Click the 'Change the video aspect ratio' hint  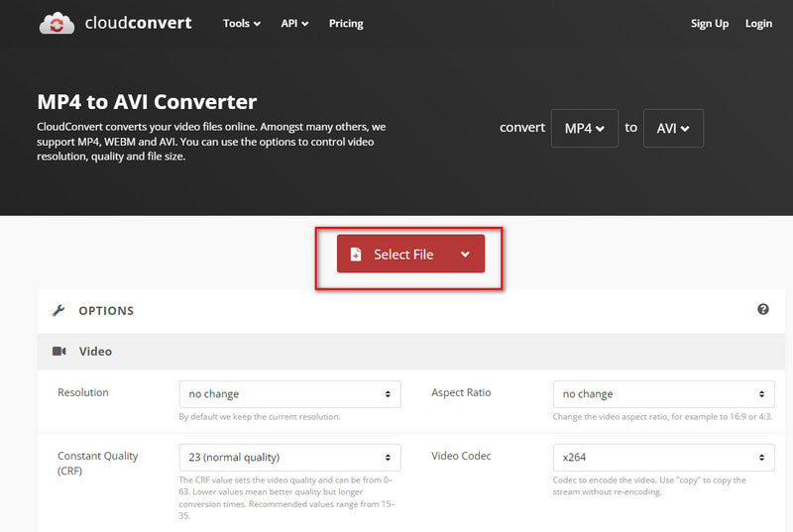[662, 417]
